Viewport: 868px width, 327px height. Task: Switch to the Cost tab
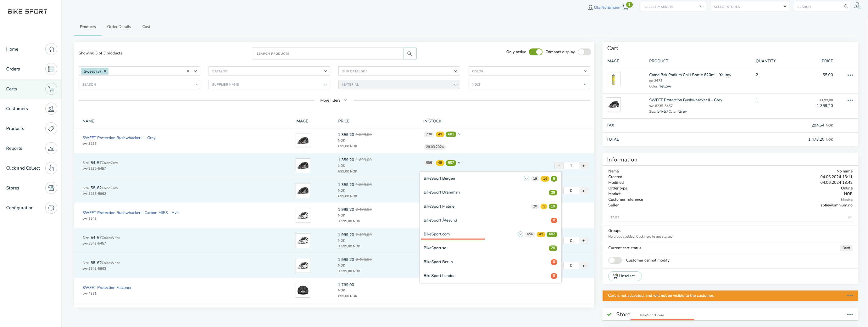click(146, 27)
